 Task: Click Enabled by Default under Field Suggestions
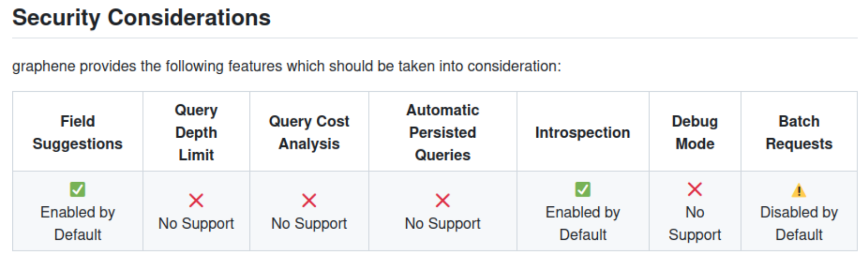point(78,223)
